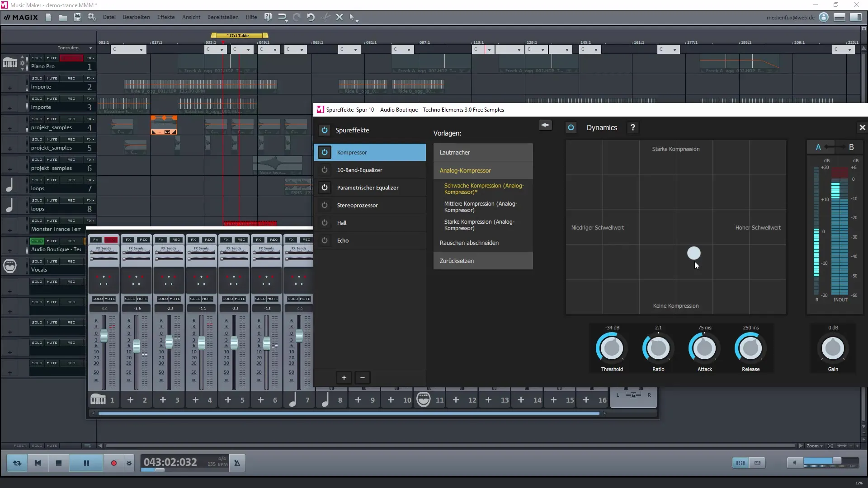Open the user account icon

pyautogui.click(x=824, y=17)
